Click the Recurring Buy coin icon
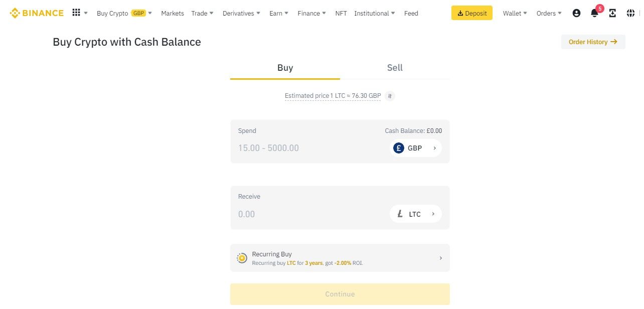This screenshot has width=644, height=309. 242,258
